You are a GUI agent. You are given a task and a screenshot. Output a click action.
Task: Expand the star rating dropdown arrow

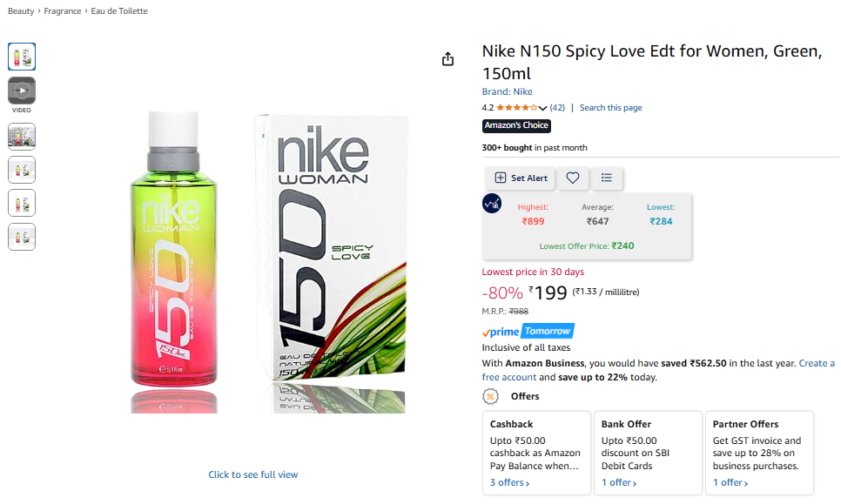point(543,108)
